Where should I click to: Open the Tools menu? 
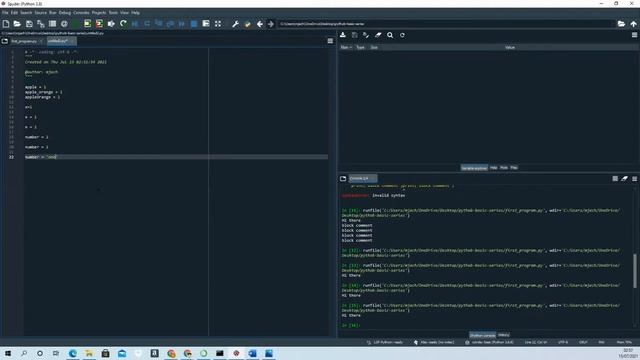(113, 13)
